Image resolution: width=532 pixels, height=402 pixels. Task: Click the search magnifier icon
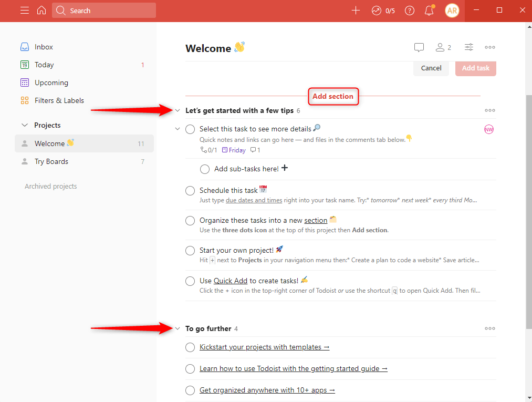(x=61, y=11)
